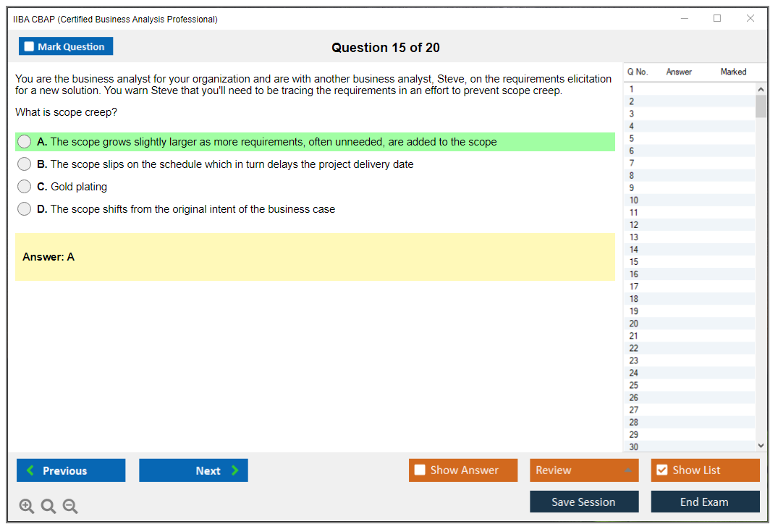Click the zoom out magnifier icon

coord(70,507)
